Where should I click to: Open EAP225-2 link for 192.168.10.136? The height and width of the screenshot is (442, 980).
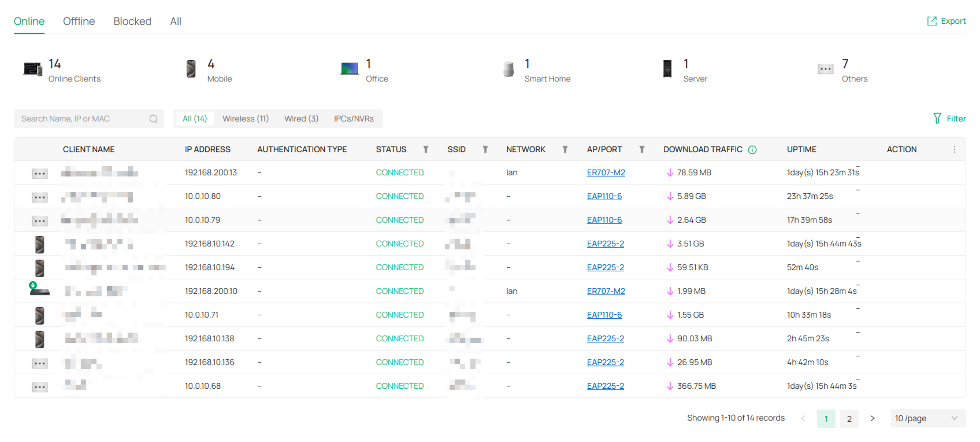tap(605, 362)
